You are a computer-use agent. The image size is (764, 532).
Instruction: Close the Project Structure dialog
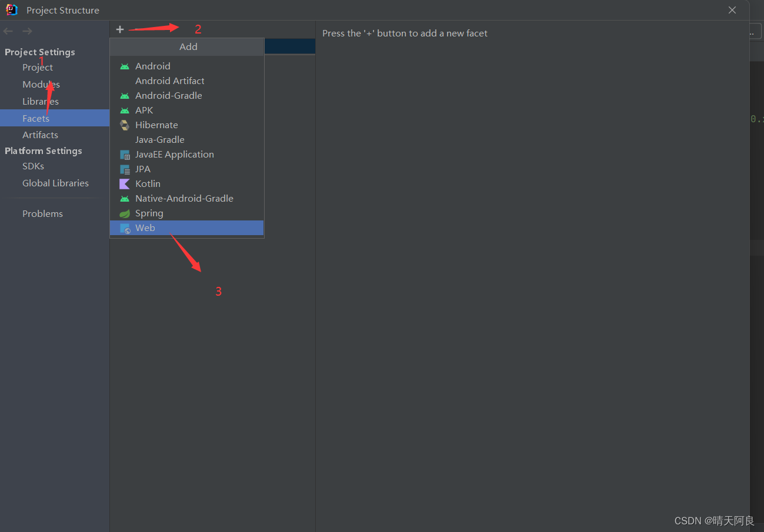[732, 10]
